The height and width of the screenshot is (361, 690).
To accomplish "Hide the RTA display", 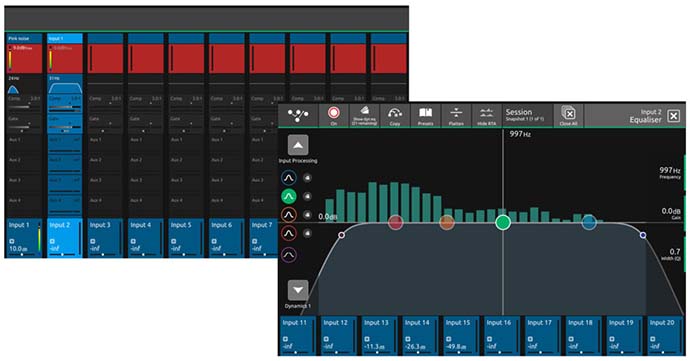I will click(486, 115).
